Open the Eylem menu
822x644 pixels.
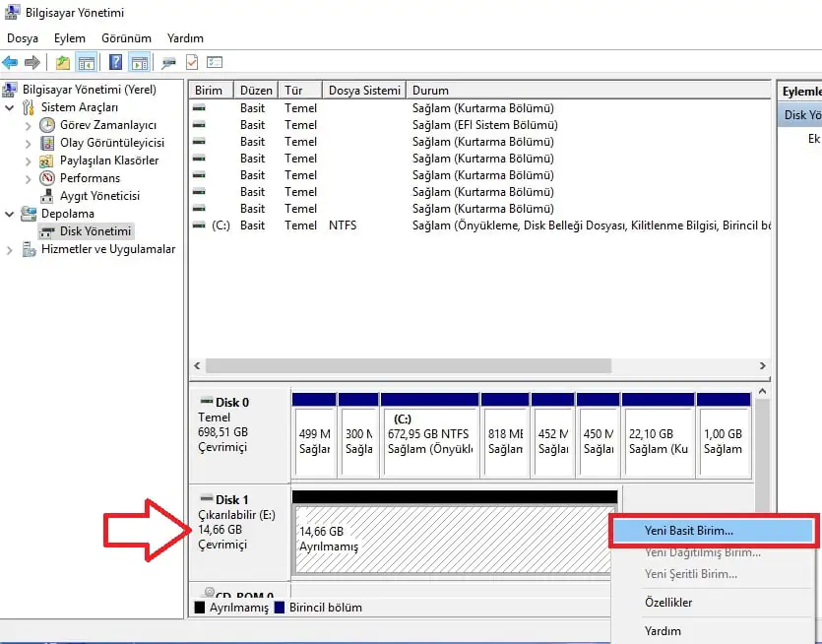pyautogui.click(x=70, y=38)
